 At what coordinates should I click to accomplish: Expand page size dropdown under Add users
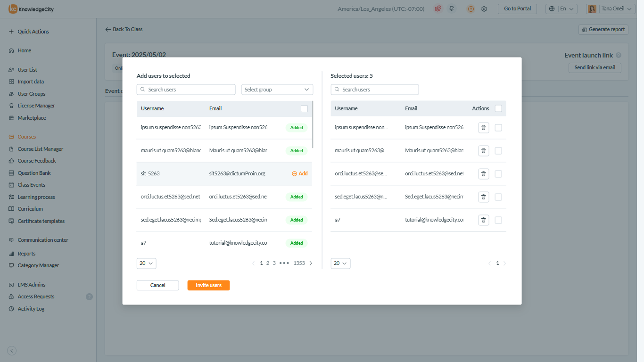click(147, 263)
